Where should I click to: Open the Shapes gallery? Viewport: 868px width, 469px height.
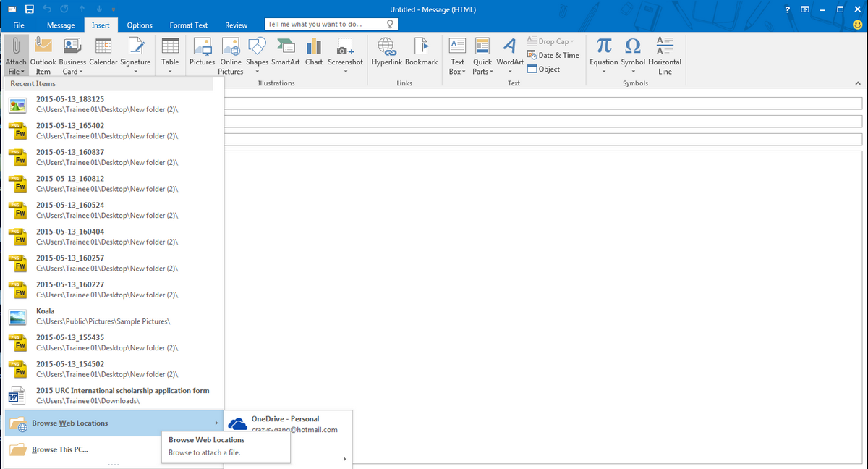(257, 56)
